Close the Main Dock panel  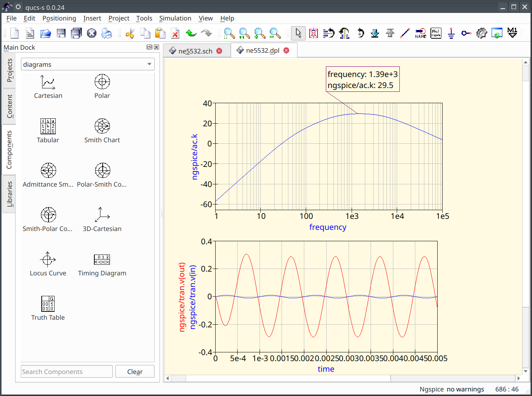(x=156, y=47)
